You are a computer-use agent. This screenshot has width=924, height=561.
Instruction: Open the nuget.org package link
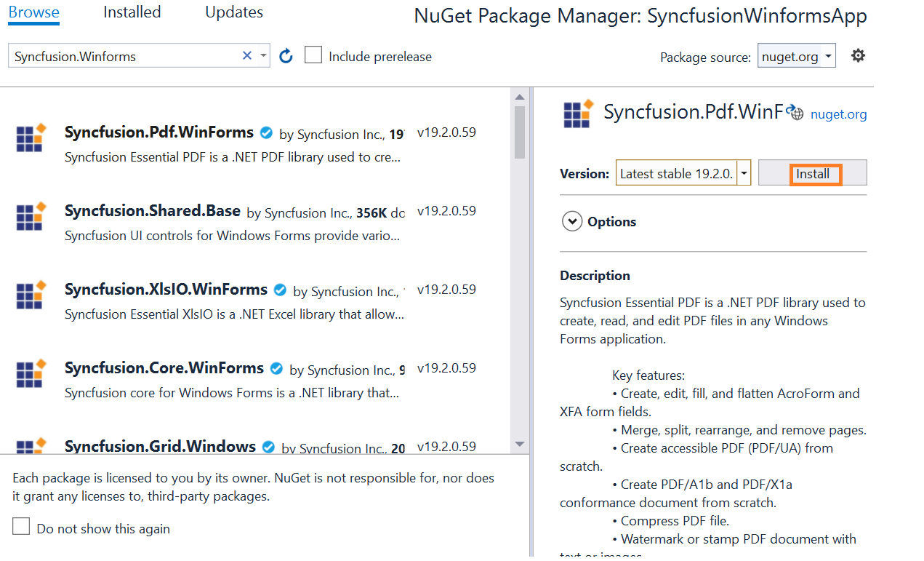[x=837, y=114]
